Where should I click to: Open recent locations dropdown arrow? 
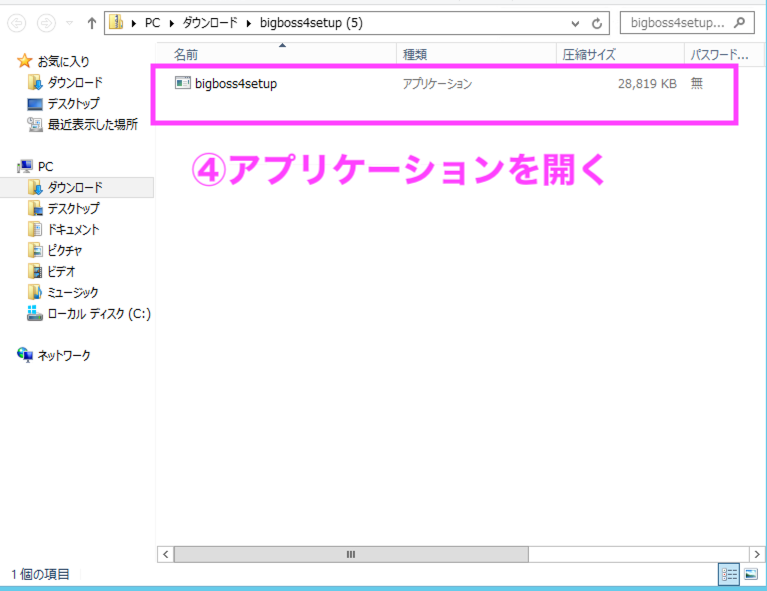pos(69,22)
